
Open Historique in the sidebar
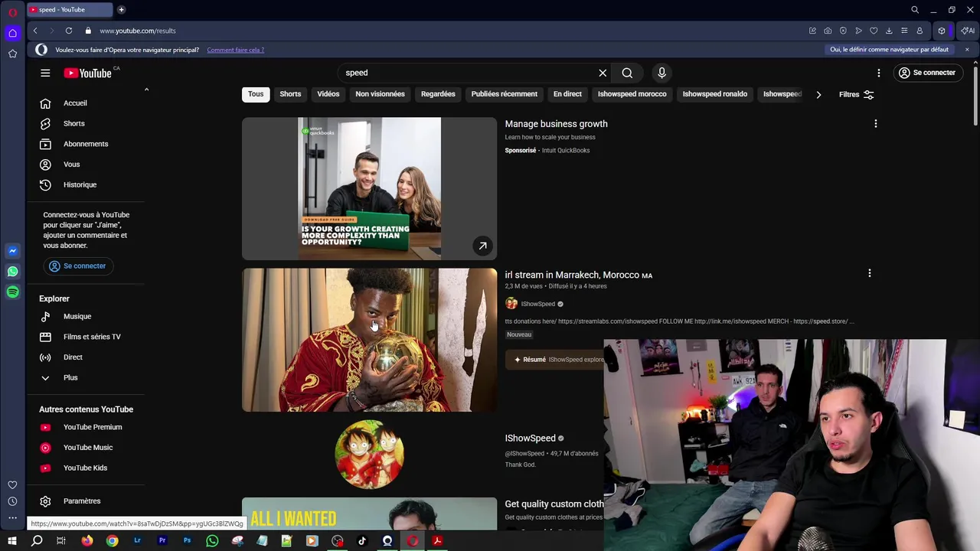pos(80,184)
